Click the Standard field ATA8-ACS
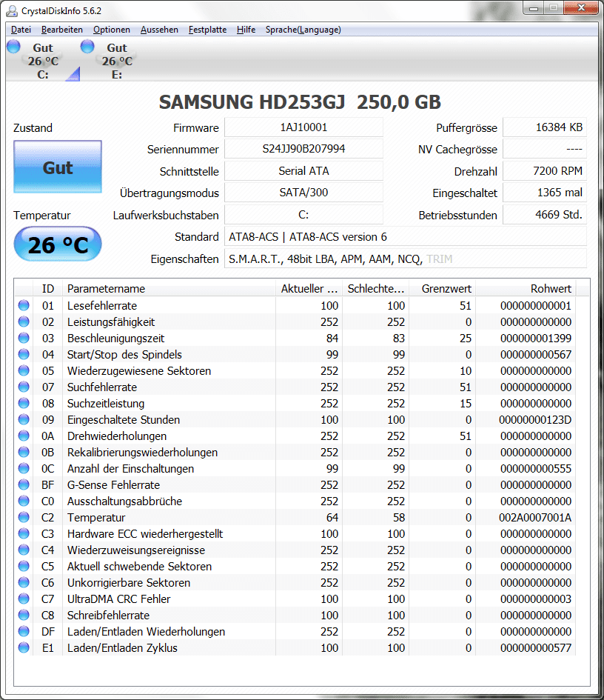Image resolution: width=604 pixels, height=700 pixels. click(406, 236)
